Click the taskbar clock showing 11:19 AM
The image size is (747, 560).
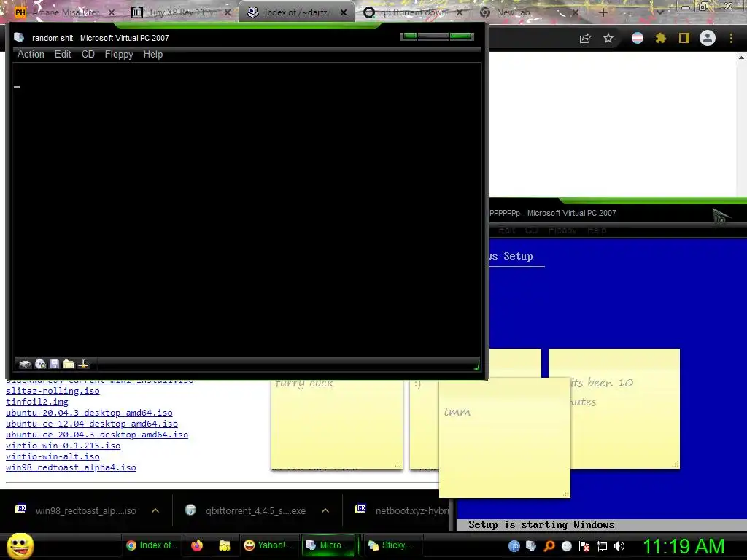tap(684, 546)
